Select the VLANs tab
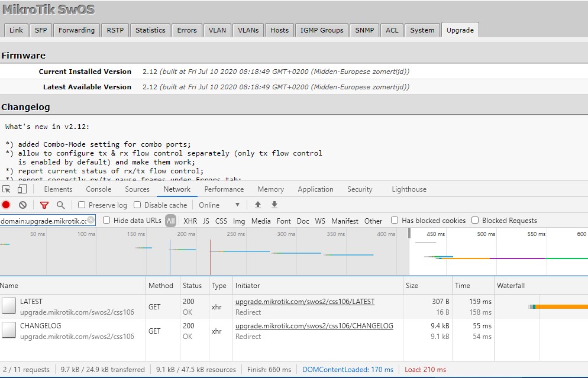 pyautogui.click(x=248, y=30)
